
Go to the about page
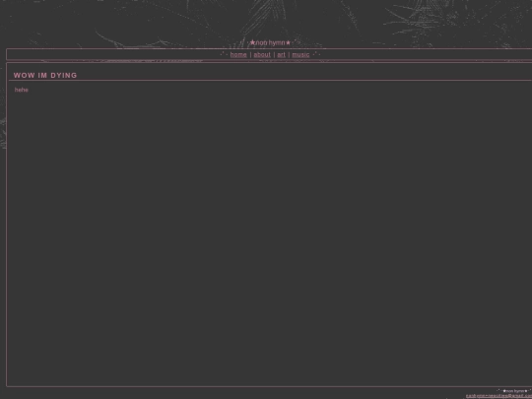click(x=262, y=54)
